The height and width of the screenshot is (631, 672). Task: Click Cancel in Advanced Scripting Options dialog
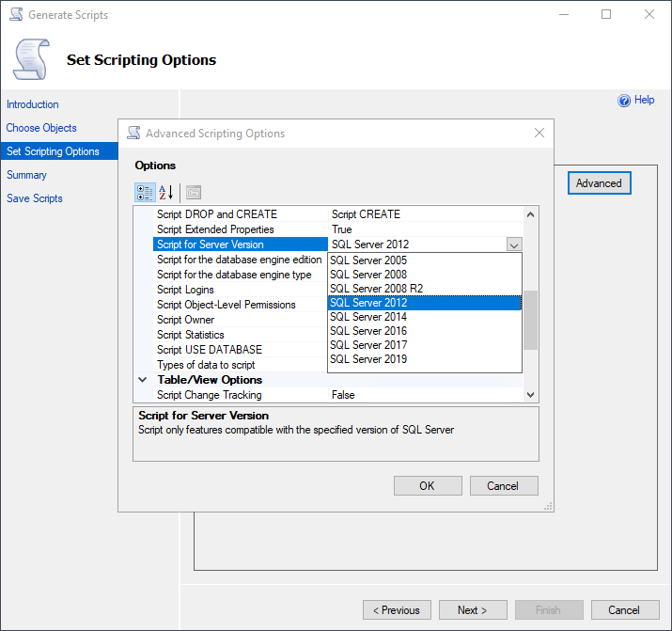[x=504, y=485]
